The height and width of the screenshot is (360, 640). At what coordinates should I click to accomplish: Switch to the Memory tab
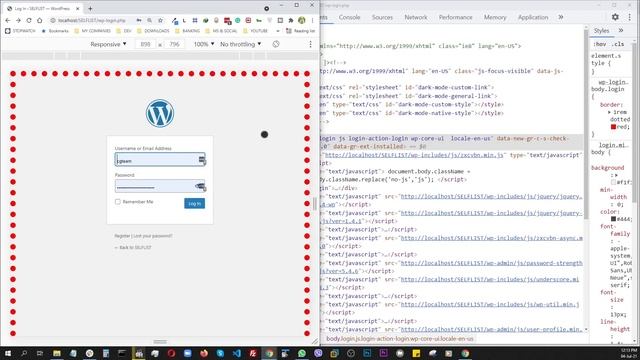point(495,17)
